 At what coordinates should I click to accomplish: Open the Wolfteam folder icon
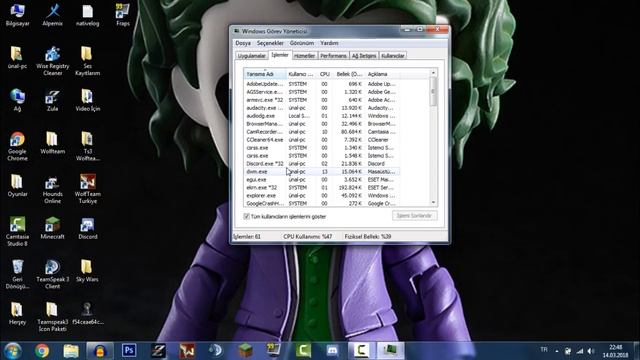52,143
